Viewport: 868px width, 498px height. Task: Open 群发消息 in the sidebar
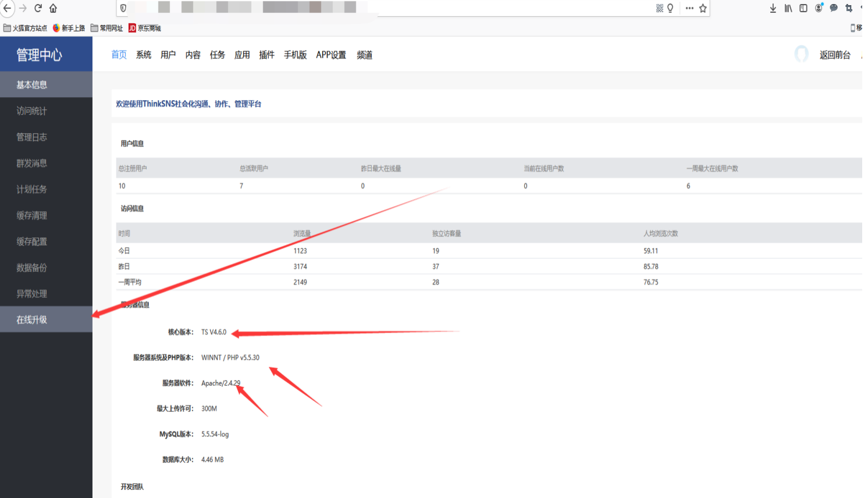(x=46, y=163)
